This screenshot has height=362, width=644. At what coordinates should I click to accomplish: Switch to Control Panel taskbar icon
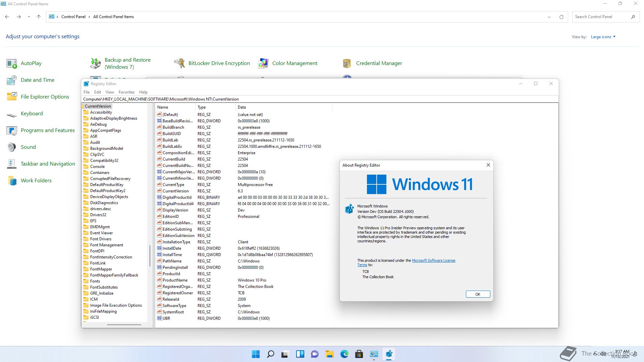point(374,354)
